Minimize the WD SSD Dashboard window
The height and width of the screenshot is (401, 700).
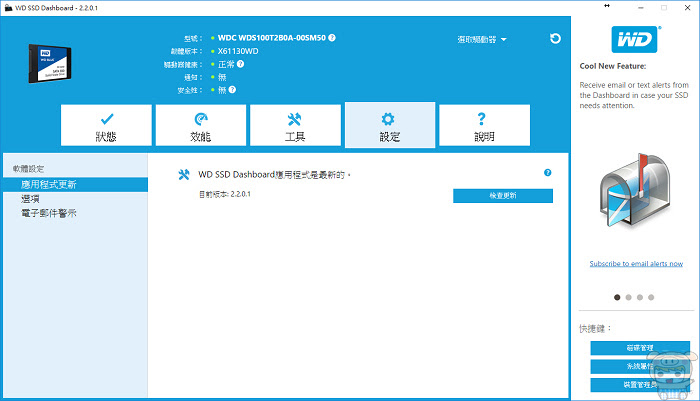pyautogui.click(x=641, y=8)
